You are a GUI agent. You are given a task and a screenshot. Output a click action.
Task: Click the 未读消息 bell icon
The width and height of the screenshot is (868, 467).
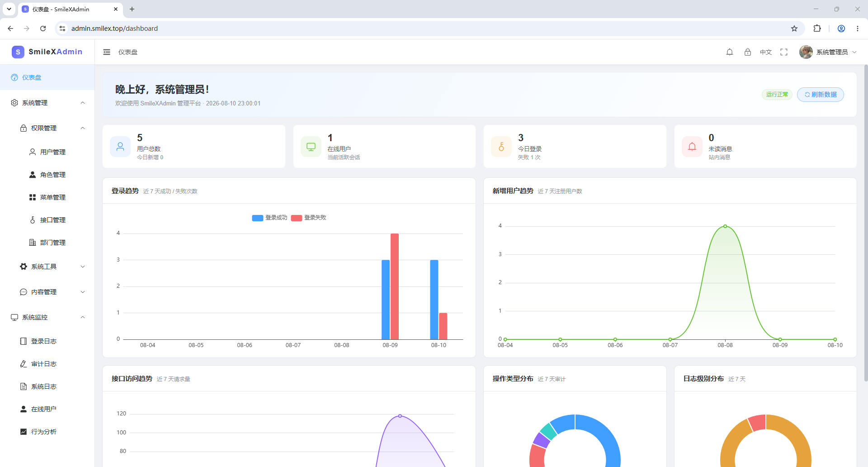pos(692,147)
